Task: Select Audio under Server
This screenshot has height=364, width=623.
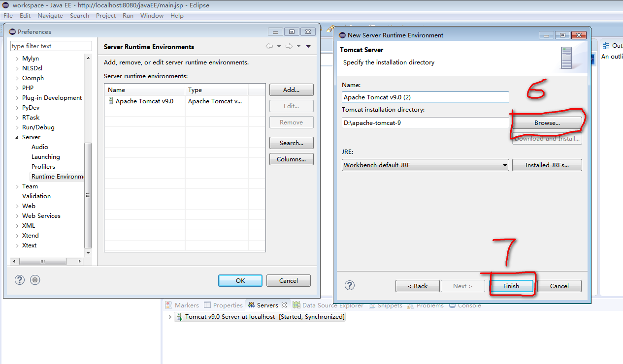Action: tap(40, 147)
